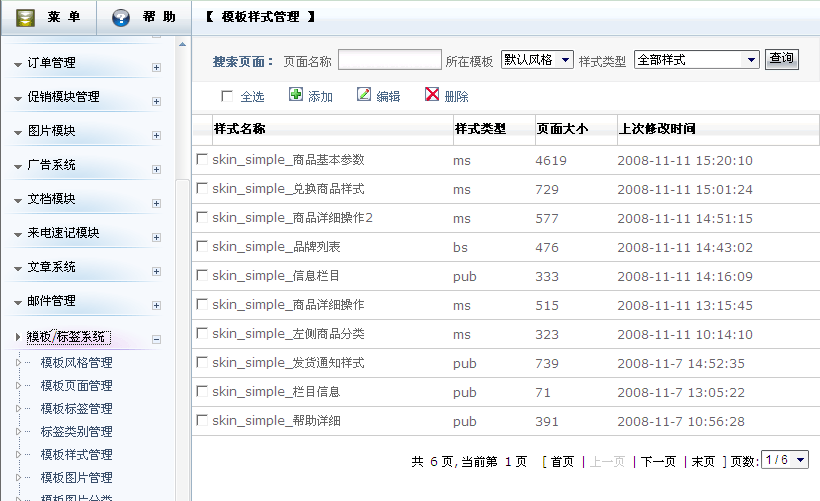Check the skin_simple_信息栏目 row
This screenshot has width=820, height=501.
pos(202,275)
